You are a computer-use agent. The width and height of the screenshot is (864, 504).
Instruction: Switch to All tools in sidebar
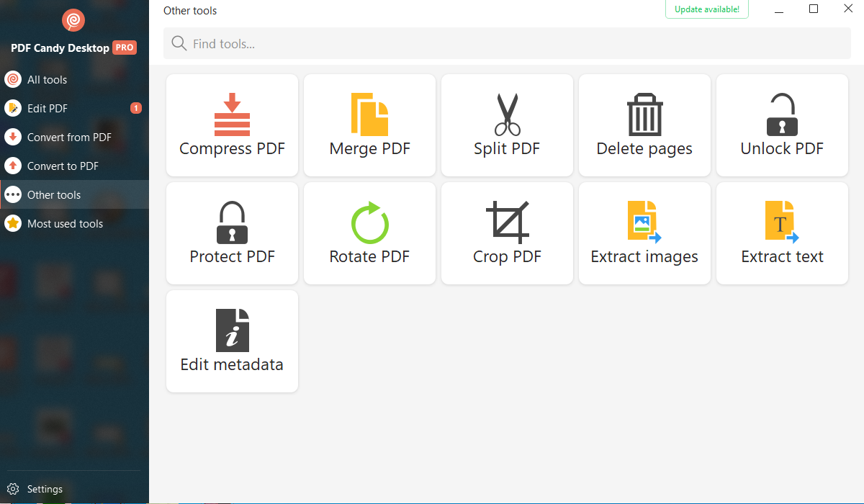click(x=47, y=80)
